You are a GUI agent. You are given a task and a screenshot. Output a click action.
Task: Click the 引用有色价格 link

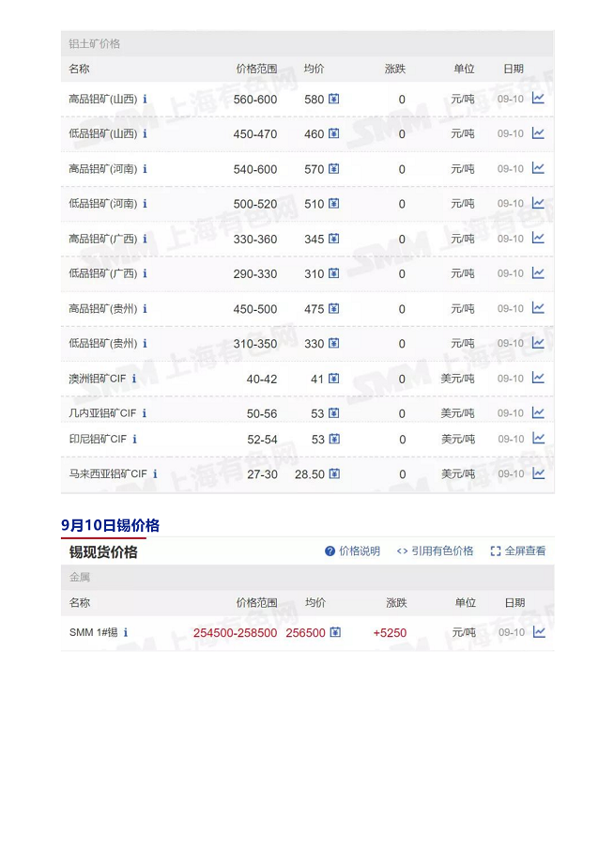[435, 551]
